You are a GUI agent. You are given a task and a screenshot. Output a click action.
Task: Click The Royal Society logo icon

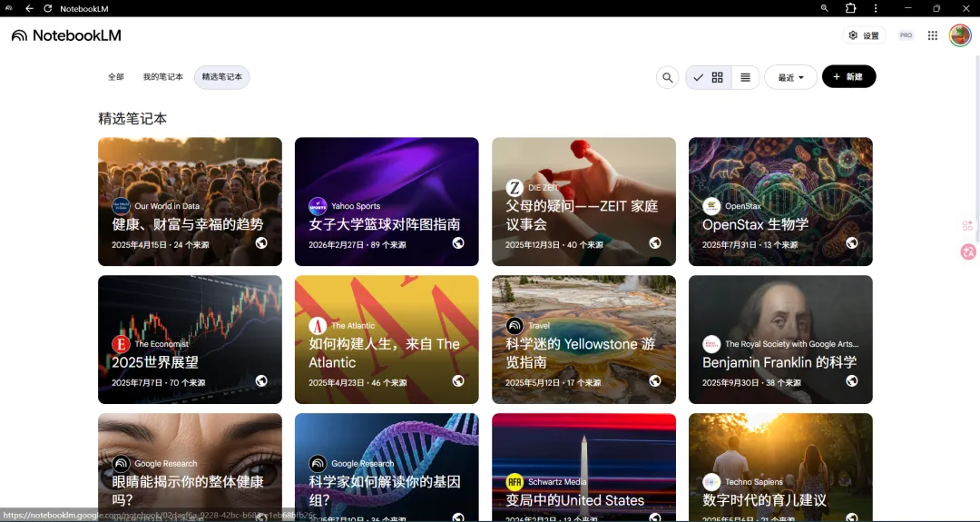(x=711, y=344)
